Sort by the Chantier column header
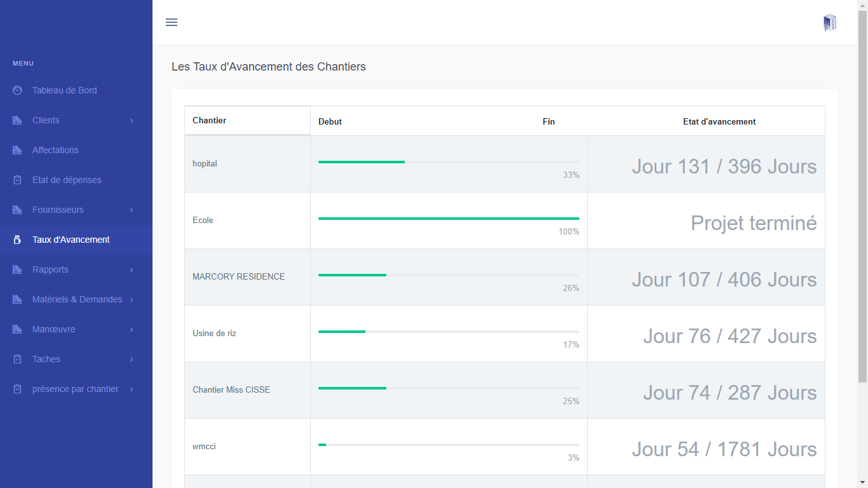Screen dimensions: 868x488 [x=210, y=121]
